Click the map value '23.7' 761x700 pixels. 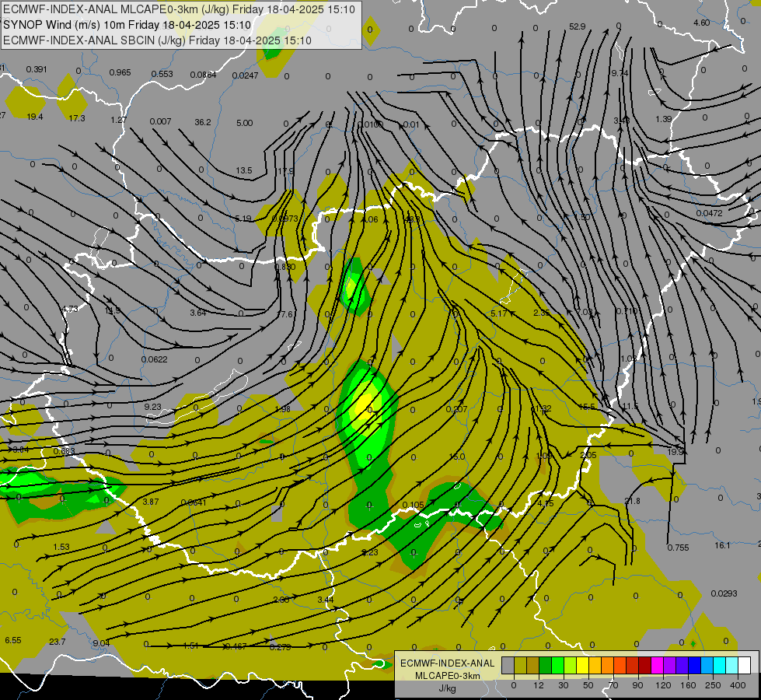tap(58, 642)
